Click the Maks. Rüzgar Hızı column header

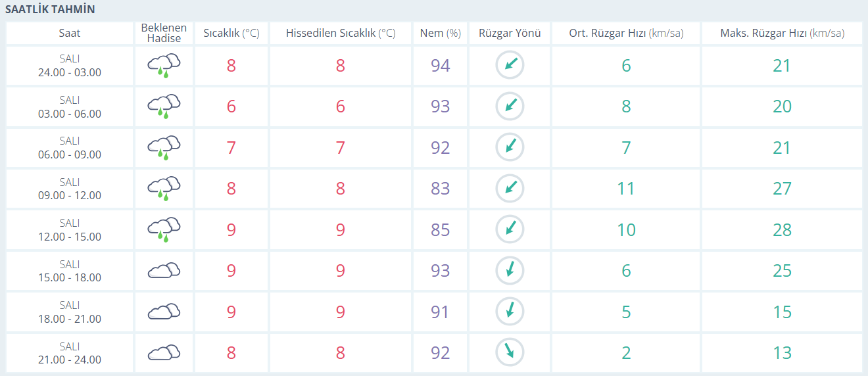click(x=782, y=33)
